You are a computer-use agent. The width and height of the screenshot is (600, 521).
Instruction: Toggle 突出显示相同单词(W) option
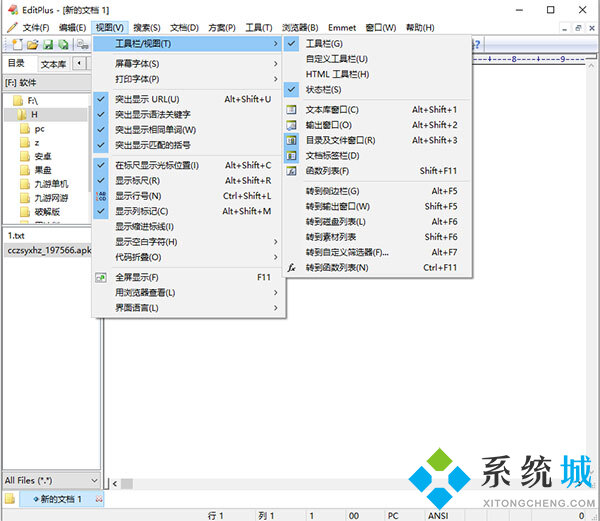pos(189,130)
